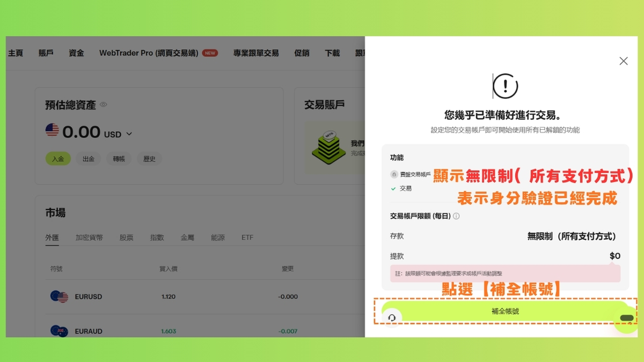Open the 促銷 menu item
The image size is (644, 362).
click(x=302, y=53)
